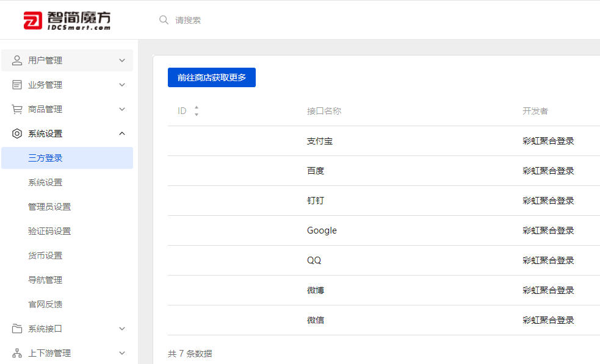Click the 上下游管理 hierarchy icon
The width and height of the screenshot is (600, 364).
[x=17, y=353]
